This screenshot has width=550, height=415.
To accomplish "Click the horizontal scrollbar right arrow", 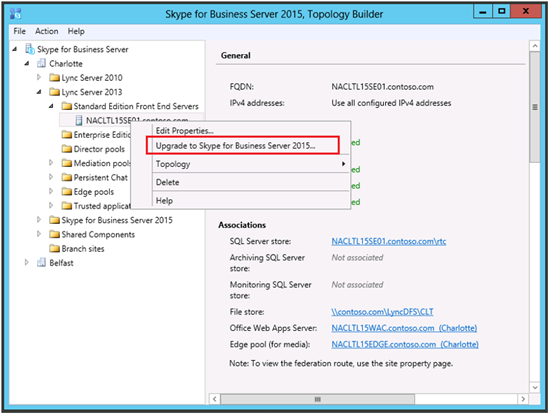I will tap(523, 399).
